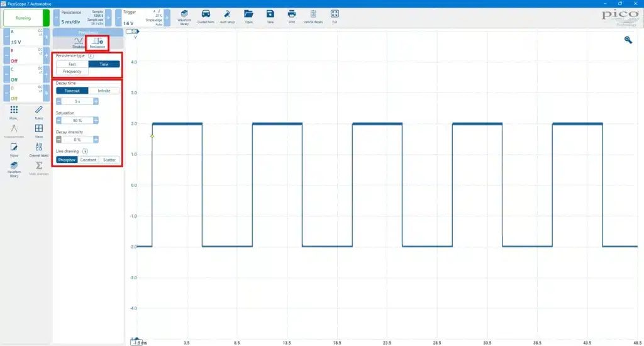Stop capture with the Running button

(26, 18)
